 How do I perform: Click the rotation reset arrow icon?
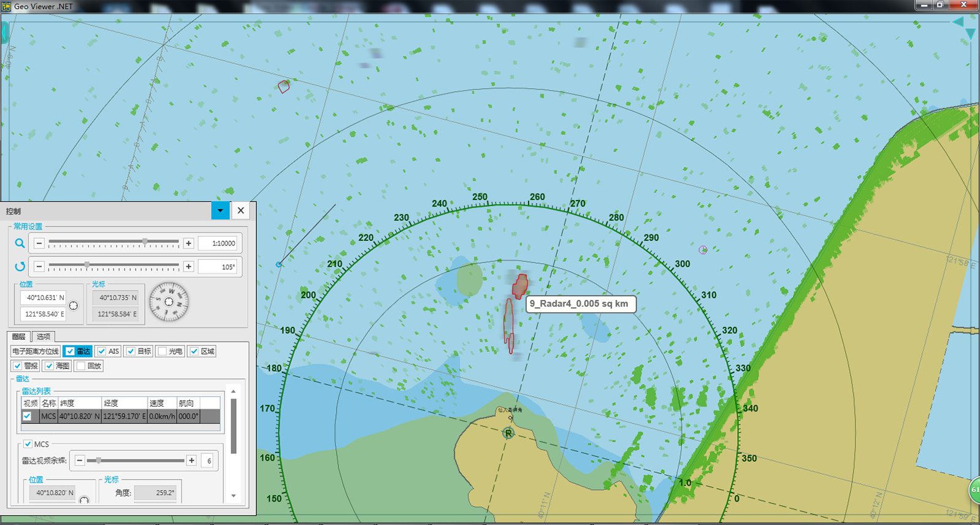click(20, 267)
